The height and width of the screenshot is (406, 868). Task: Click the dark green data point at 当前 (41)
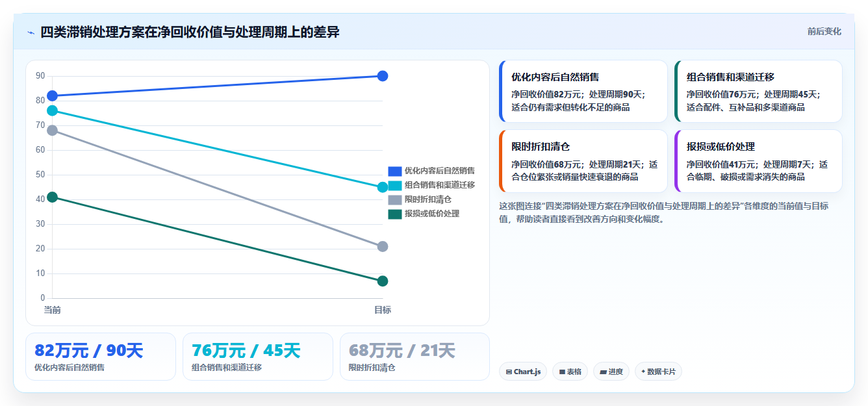[x=53, y=197]
